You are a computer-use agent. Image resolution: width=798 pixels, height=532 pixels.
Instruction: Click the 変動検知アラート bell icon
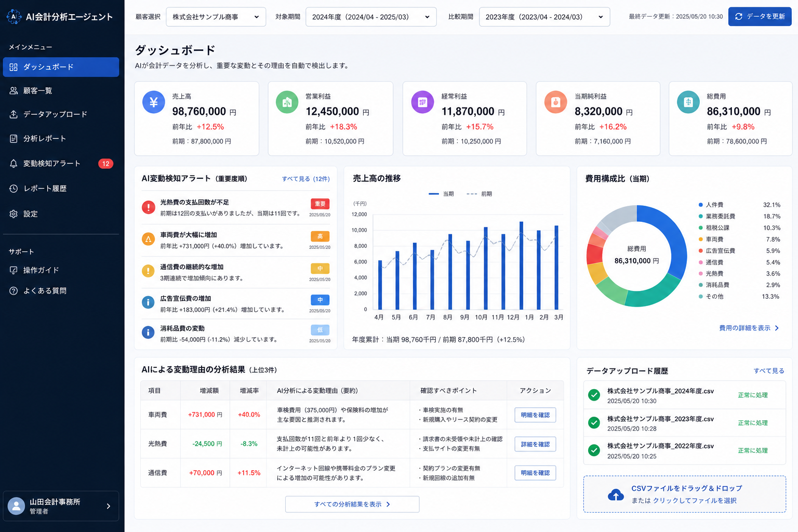click(14, 164)
